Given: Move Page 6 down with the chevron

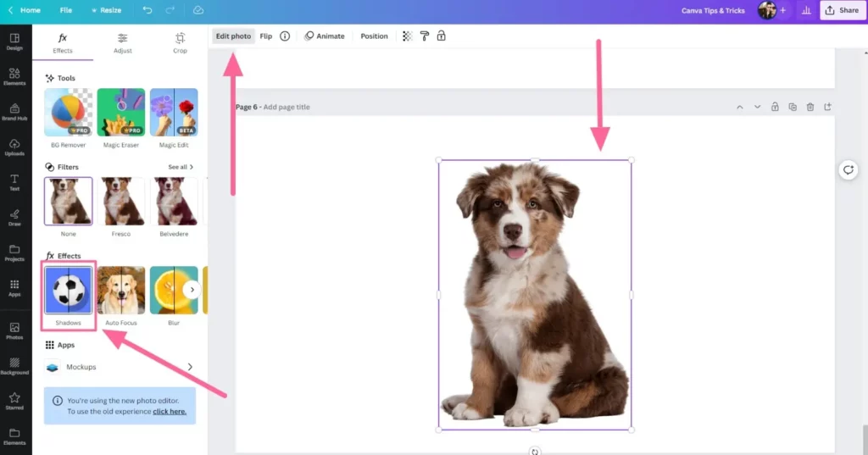Looking at the screenshot, I should pyautogui.click(x=757, y=107).
